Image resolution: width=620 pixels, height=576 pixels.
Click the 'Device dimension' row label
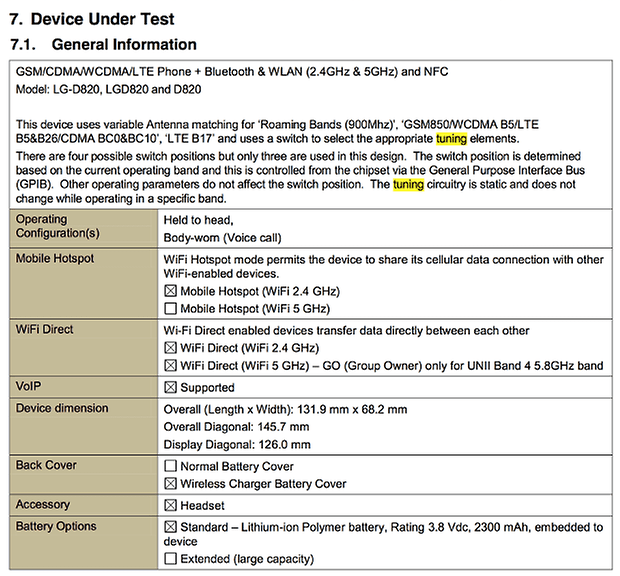click(x=62, y=408)
